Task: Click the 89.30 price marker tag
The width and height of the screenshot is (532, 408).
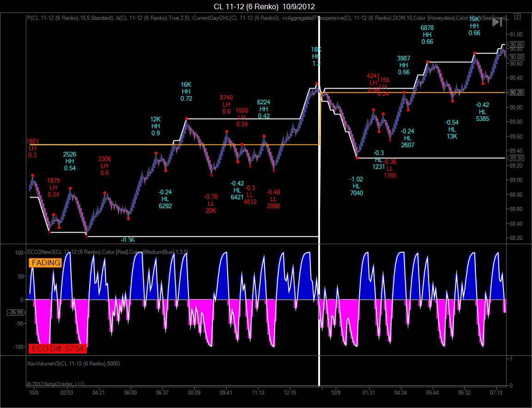Action: tap(516, 158)
